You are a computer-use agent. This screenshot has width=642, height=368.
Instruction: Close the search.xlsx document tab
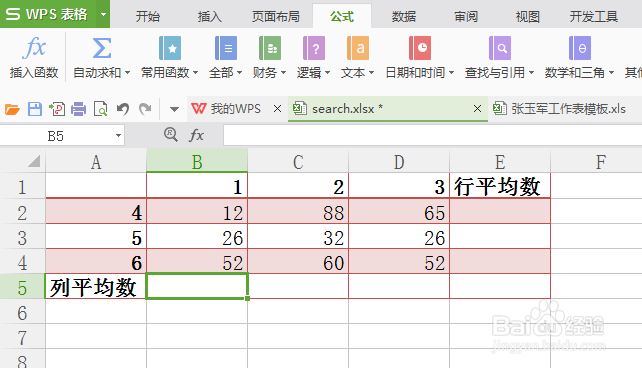pyautogui.click(x=477, y=108)
